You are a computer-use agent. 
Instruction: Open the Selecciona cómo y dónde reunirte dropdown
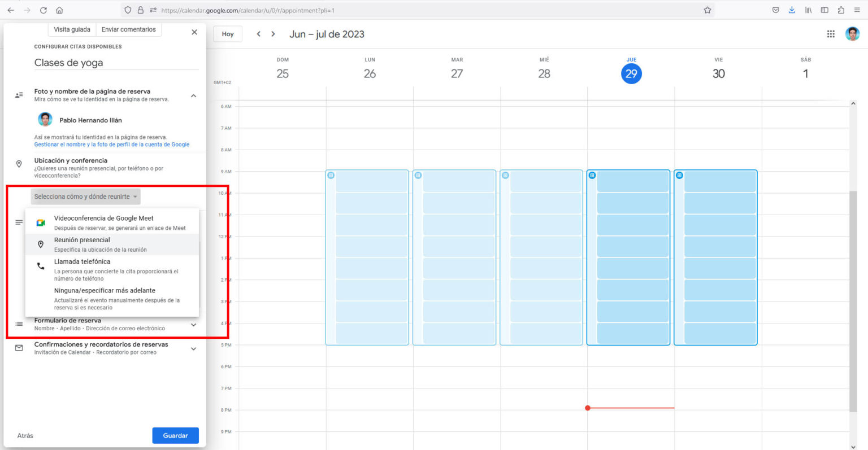pyautogui.click(x=85, y=196)
